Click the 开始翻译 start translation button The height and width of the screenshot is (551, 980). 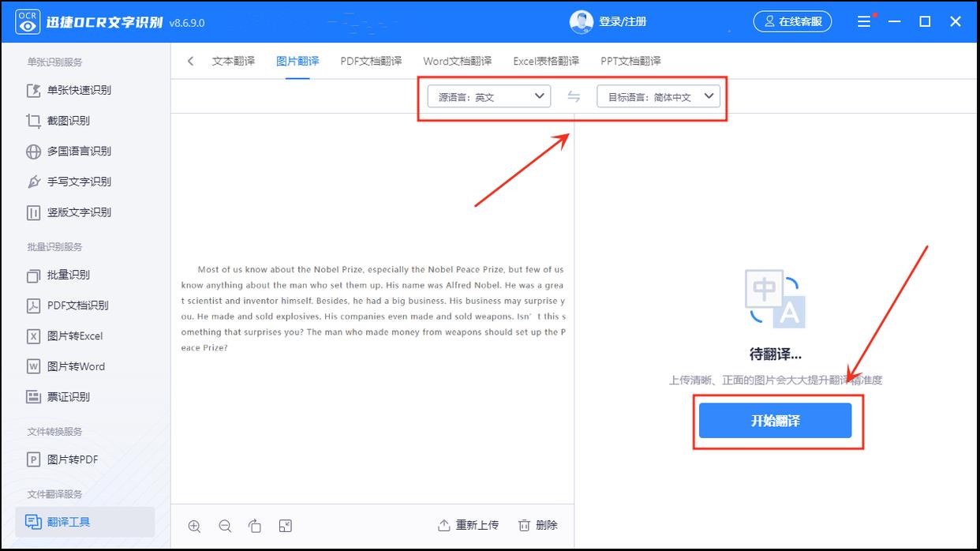(x=775, y=421)
